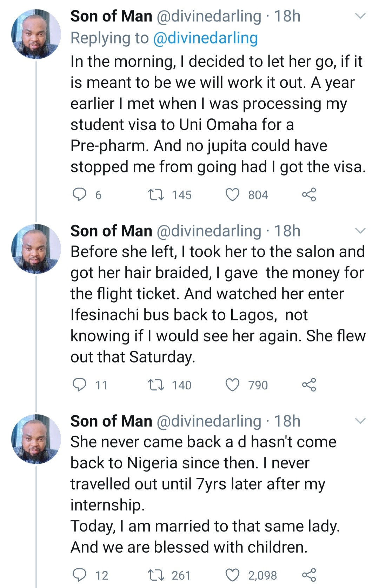Reply to the tweet with 6 comments
Image resolution: width=379 pixels, height=588 pixels.
click(x=79, y=194)
